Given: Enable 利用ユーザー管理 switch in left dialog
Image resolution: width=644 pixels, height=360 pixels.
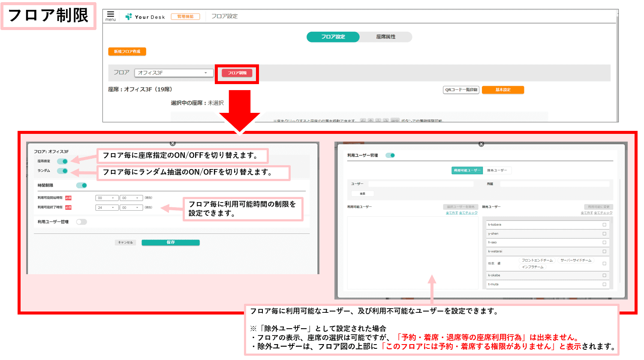Looking at the screenshot, I should coord(81,222).
